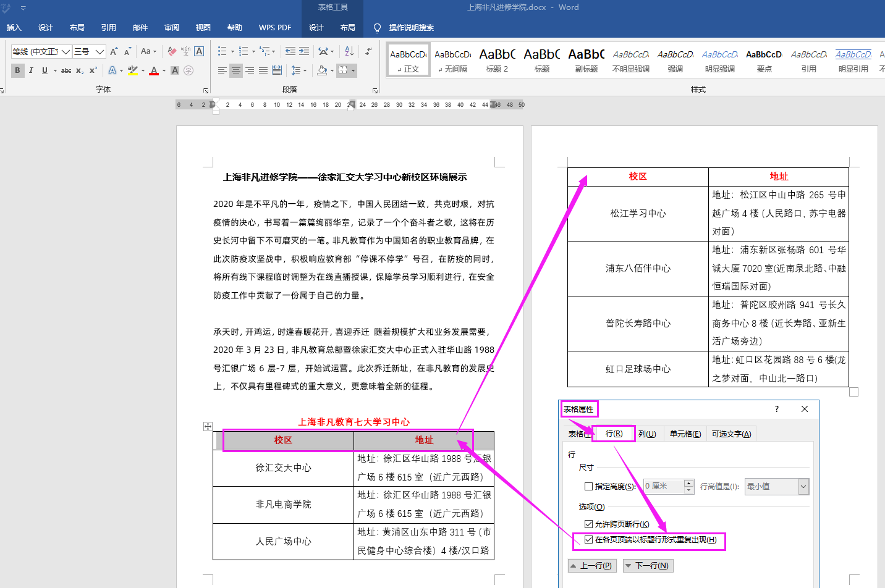Insert enclosed character icon
Image resolution: width=885 pixels, height=588 pixels.
188,70
